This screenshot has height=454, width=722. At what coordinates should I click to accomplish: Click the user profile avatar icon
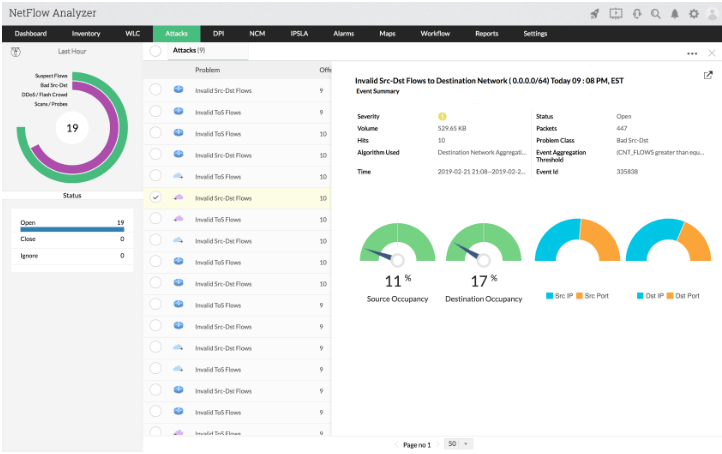tap(711, 13)
